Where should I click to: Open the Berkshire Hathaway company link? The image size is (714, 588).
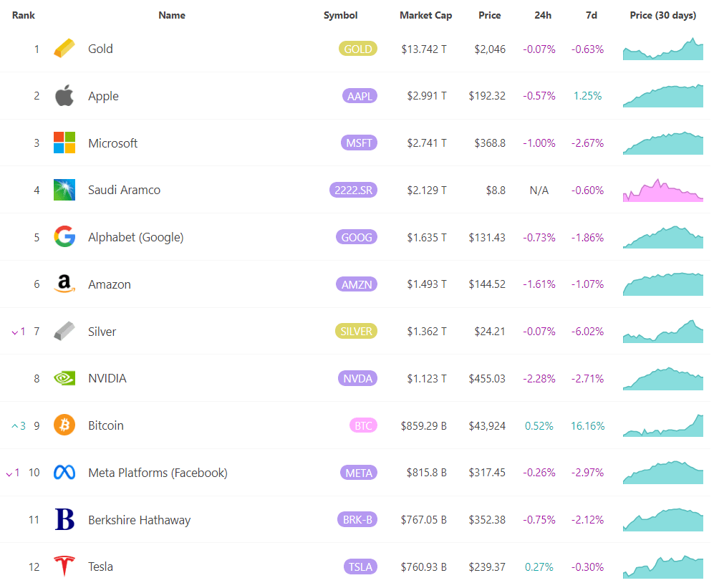click(141, 519)
